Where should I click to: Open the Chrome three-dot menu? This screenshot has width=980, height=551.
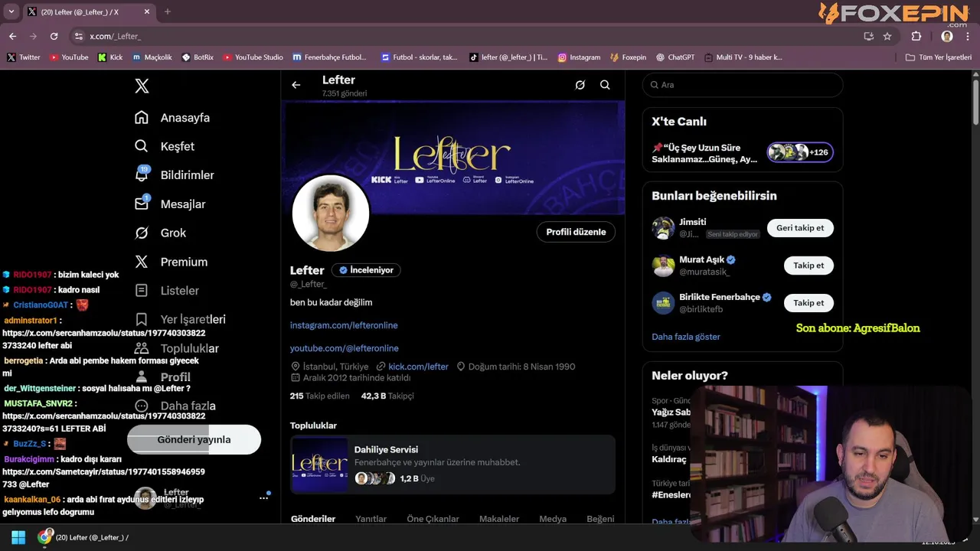tap(969, 36)
